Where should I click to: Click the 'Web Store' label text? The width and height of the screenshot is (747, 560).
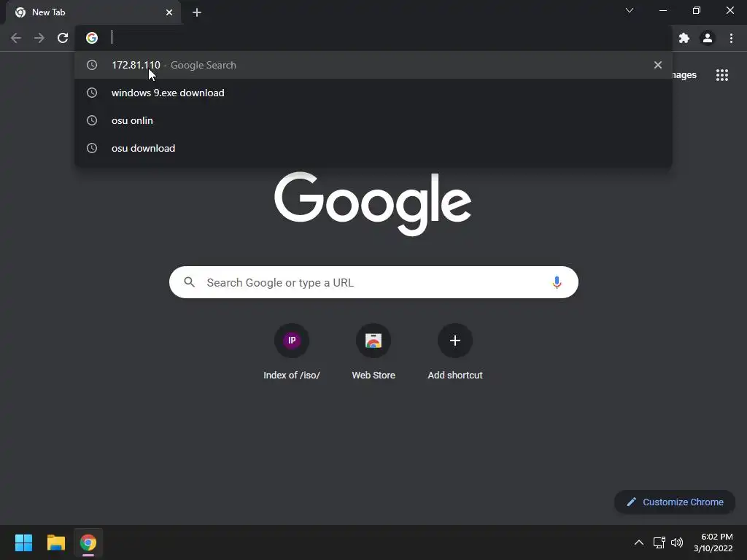[x=373, y=376]
